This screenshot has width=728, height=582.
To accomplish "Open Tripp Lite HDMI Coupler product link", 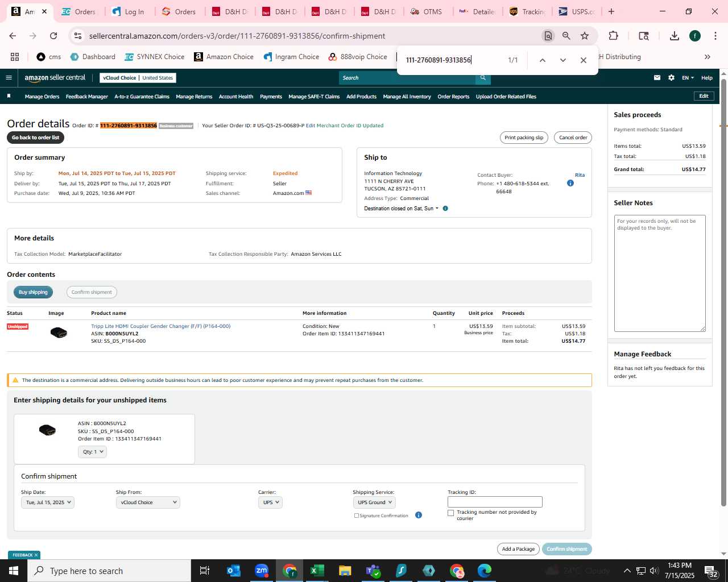I will point(161,326).
